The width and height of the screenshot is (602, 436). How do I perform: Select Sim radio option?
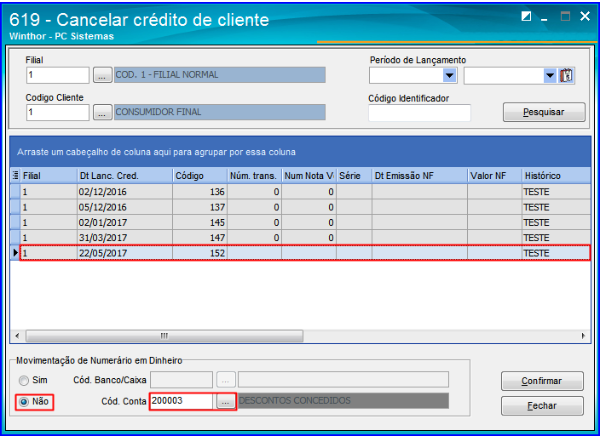[x=24, y=380]
